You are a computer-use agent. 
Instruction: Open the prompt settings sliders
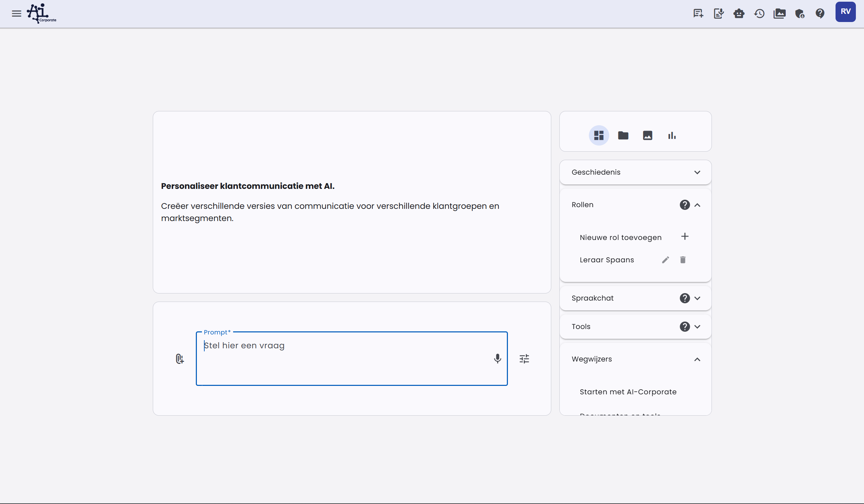(x=524, y=358)
